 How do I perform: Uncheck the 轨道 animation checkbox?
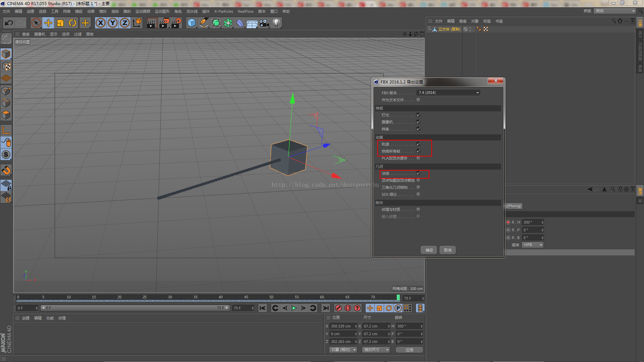418,144
